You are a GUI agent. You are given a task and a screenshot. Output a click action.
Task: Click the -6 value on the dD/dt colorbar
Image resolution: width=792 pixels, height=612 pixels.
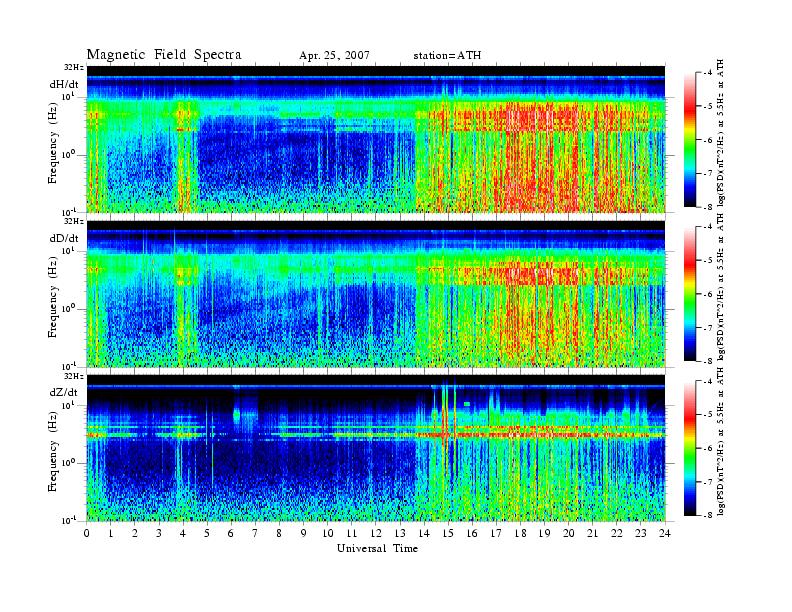pyautogui.click(x=708, y=294)
